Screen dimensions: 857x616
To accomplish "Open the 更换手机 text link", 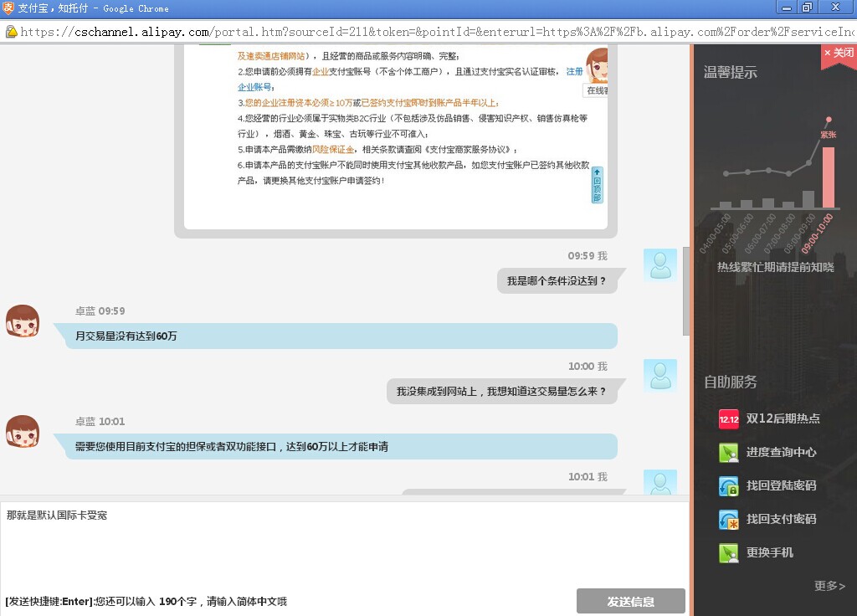I will click(x=769, y=552).
